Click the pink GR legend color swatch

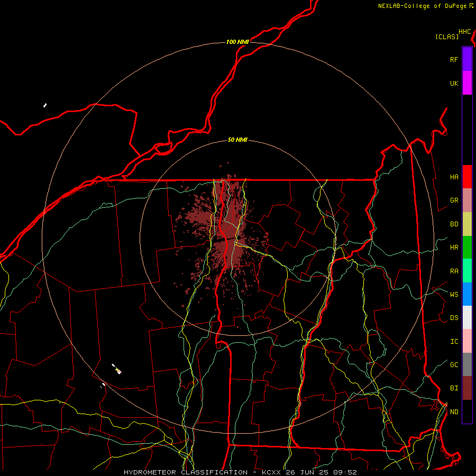[467, 200]
